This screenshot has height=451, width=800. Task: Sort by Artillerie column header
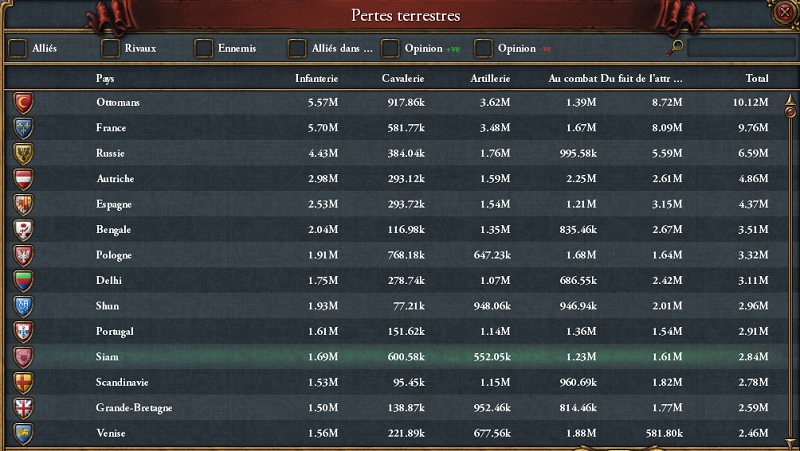pos(490,78)
